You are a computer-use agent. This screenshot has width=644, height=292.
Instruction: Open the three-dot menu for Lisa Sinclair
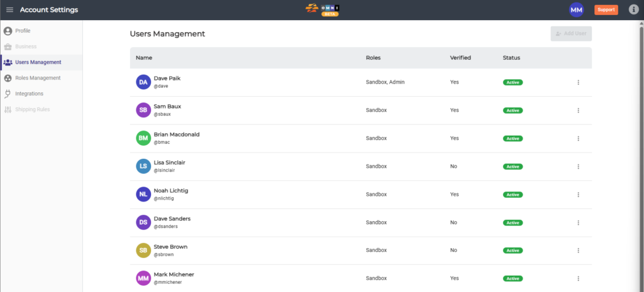click(578, 166)
